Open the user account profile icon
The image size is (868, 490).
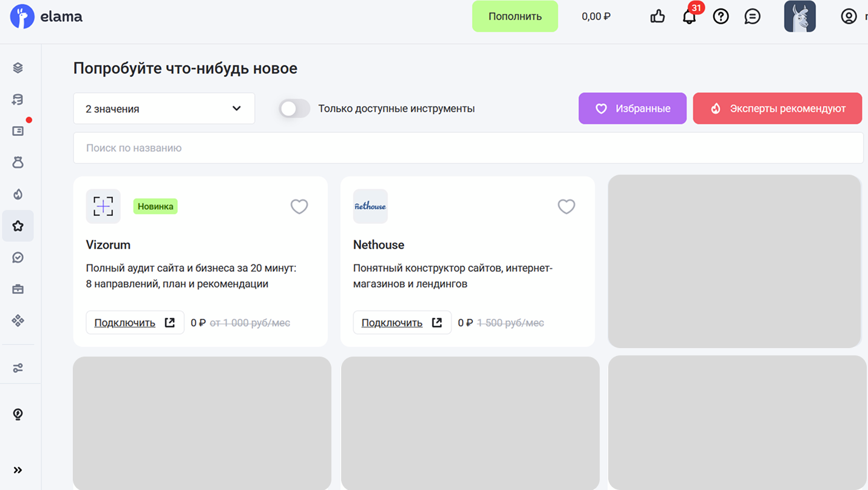849,16
